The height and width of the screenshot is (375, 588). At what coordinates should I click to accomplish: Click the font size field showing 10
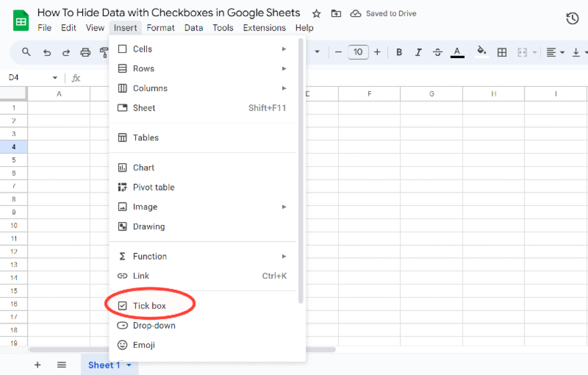pyautogui.click(x=358, y=52)
